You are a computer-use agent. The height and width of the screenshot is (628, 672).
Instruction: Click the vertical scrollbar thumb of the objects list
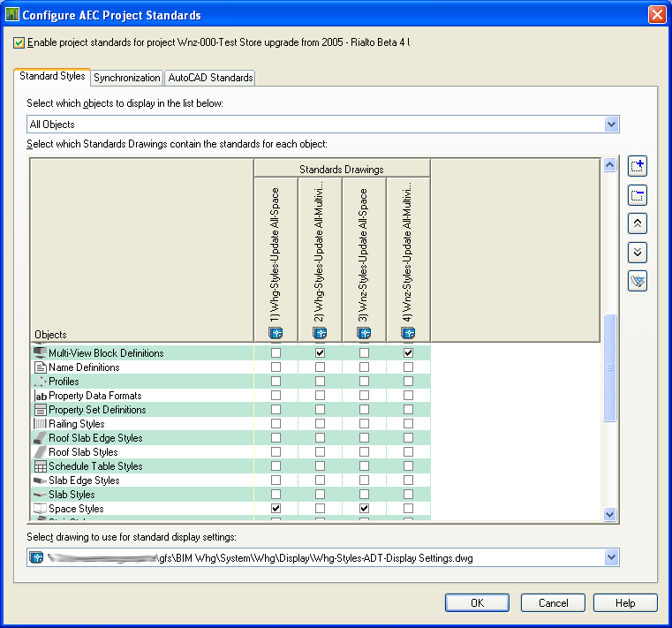pos(609,368)
